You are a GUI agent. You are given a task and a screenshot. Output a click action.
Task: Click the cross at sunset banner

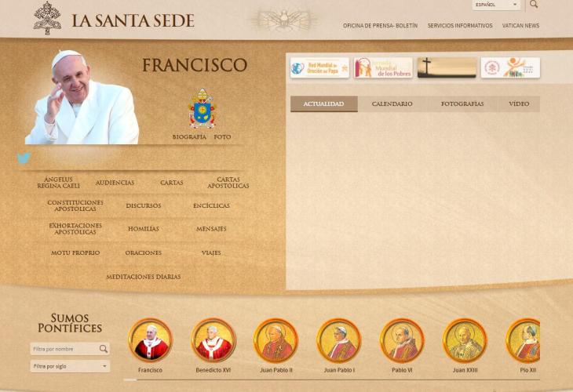click(447, 67)
